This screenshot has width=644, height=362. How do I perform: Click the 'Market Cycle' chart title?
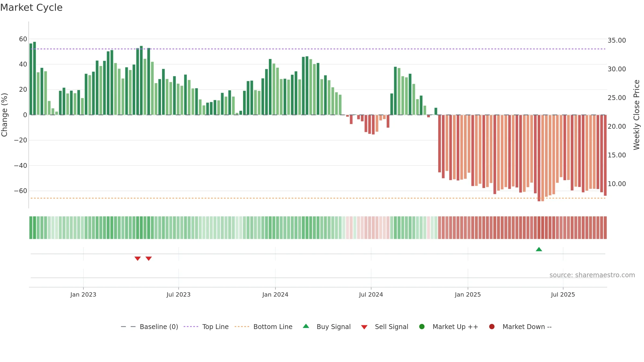point(31,8)
